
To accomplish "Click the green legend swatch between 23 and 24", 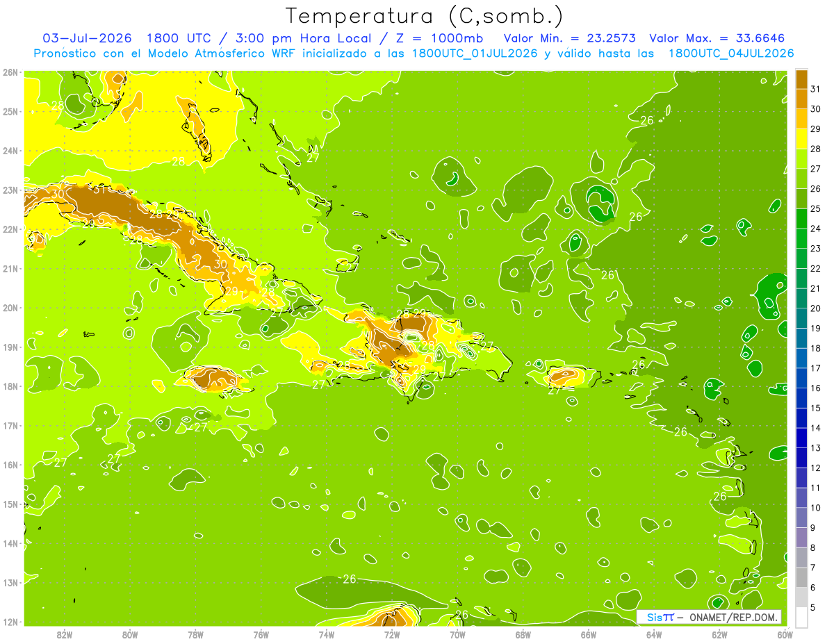I will tap(801, 238).
